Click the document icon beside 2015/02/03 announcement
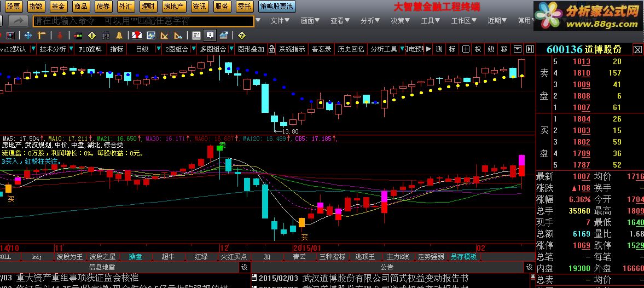644x288 pixels. [x=254, y=278]
